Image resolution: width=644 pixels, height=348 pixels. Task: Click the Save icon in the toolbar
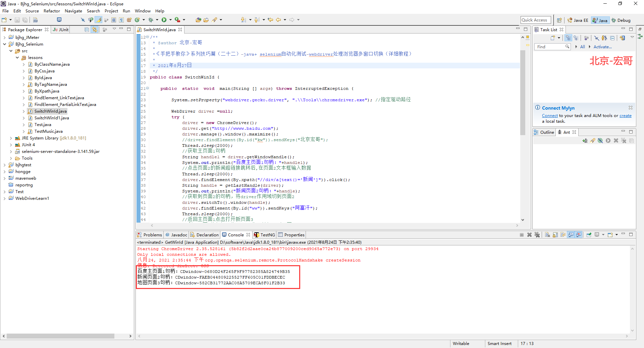pos(17,20)
